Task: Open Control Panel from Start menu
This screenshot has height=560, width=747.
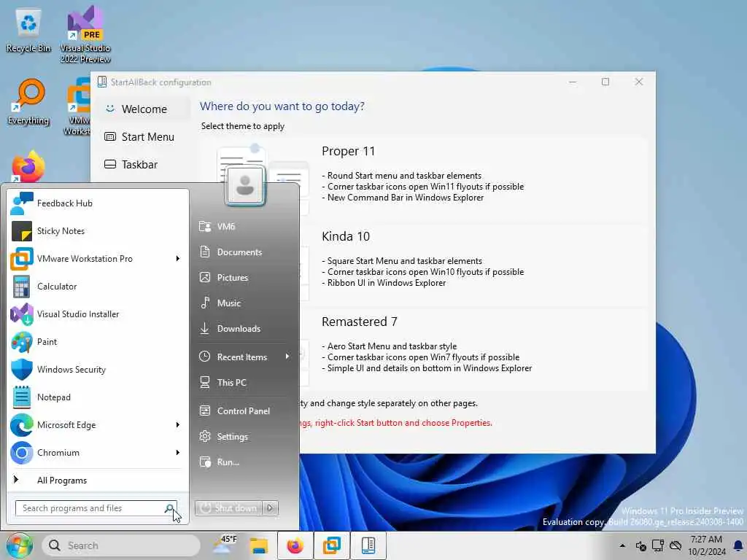Action: coord(244,411)
